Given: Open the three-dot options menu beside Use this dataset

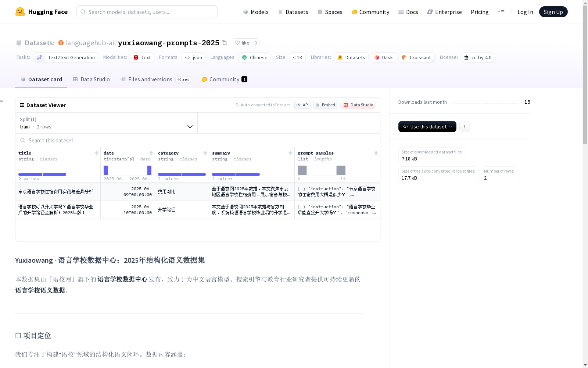Looking at the screenshot, I should click(x=465, y=127).
